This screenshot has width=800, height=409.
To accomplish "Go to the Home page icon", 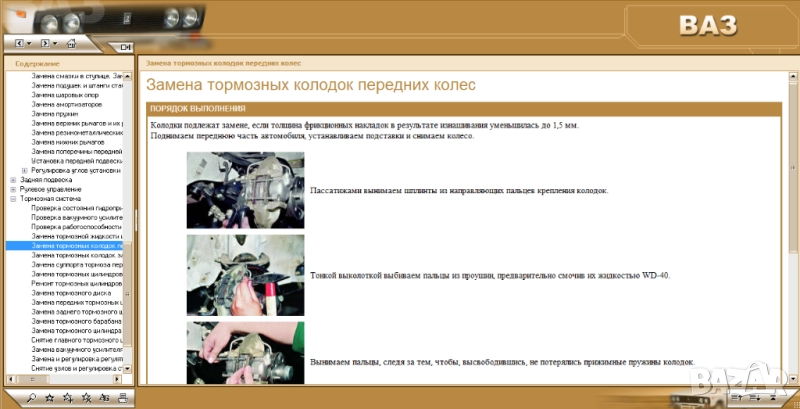I will (71, 44).
